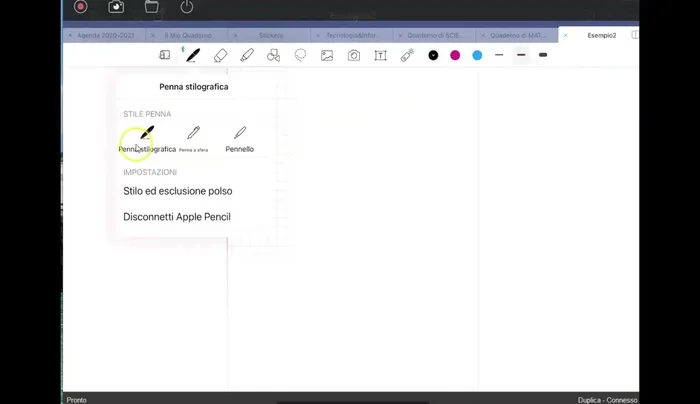Insert an image with the picture icon
700x404 pixels.
coord(327,55)
